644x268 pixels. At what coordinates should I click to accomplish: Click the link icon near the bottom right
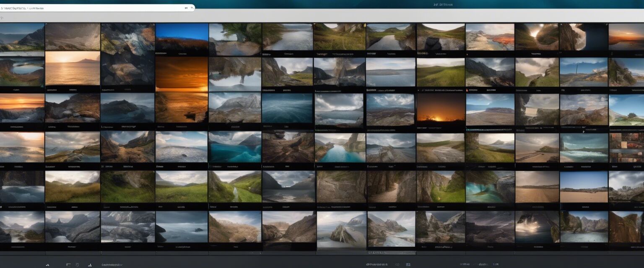397,264
